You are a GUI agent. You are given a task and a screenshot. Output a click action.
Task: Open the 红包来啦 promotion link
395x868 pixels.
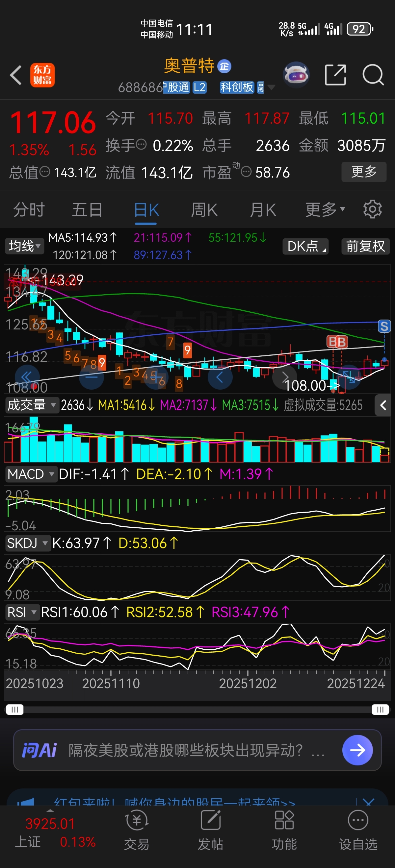(174, 802)
